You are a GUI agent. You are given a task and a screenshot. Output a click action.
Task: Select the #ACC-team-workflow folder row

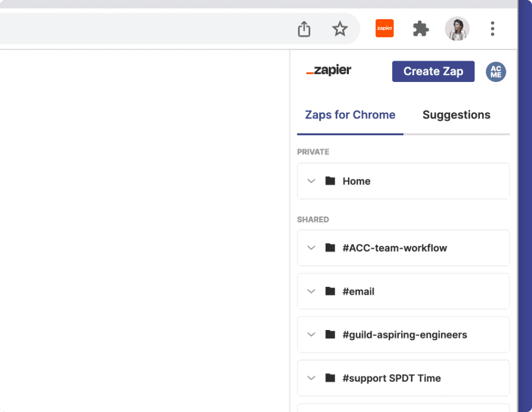403,248
